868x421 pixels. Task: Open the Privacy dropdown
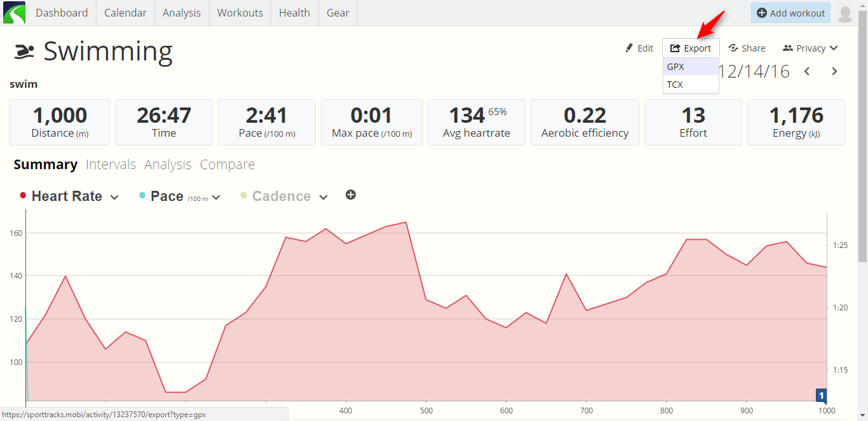tap(810, 48)
